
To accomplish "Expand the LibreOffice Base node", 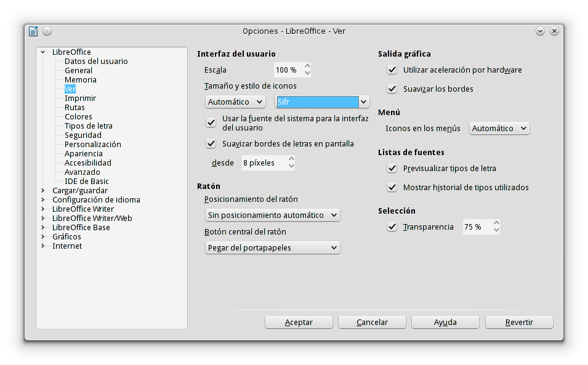I will (x=43, y=228).
